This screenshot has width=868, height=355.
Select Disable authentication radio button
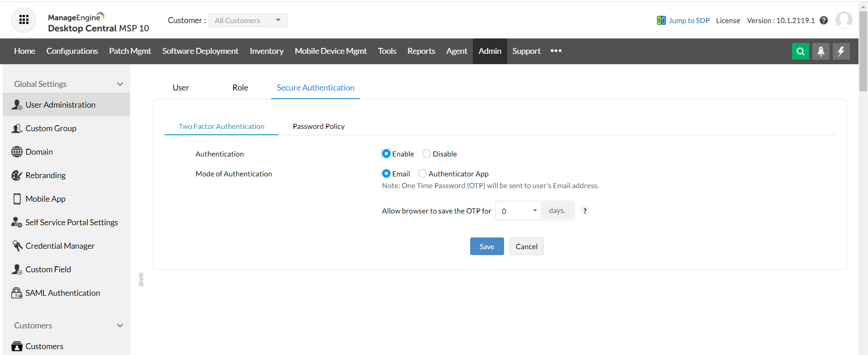(x=427, y=154)
